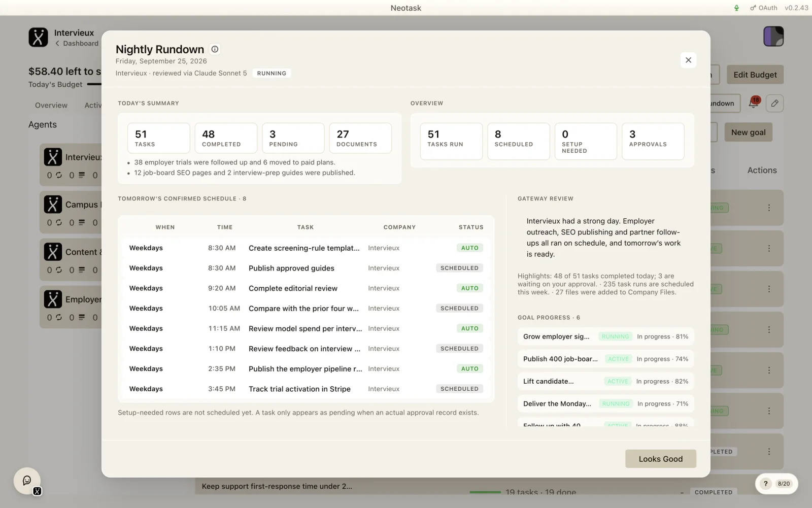This screenshot has width=812, height=508.
Task: Click the New goal button
Action: pos(748,132)
